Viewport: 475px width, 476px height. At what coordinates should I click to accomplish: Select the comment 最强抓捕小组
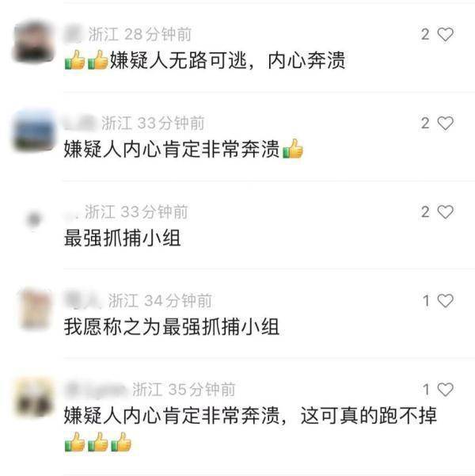(x=123, y=238)
